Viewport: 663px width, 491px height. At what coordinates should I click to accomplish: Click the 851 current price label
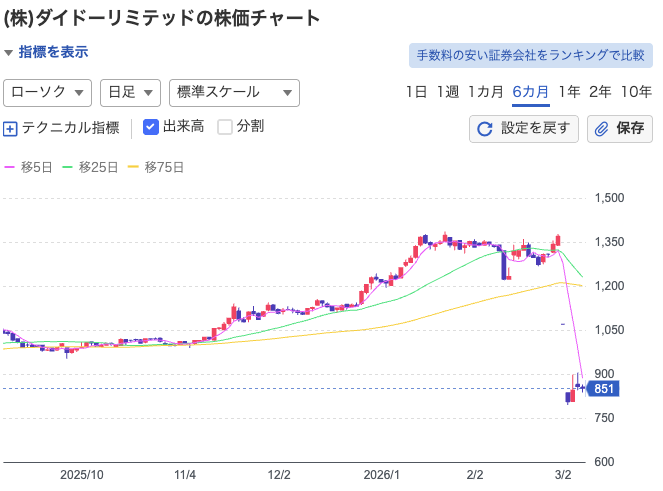click(603, 389)
